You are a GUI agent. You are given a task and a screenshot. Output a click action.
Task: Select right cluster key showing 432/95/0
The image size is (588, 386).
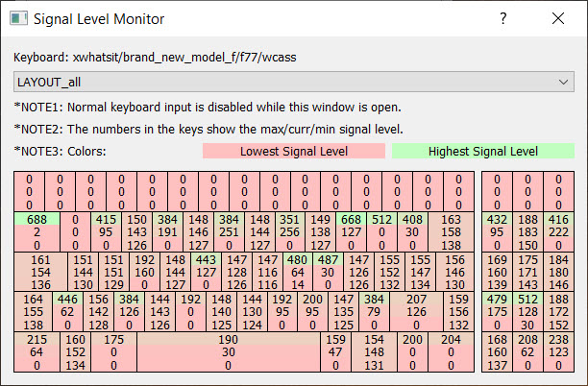(x=497, y=231)
